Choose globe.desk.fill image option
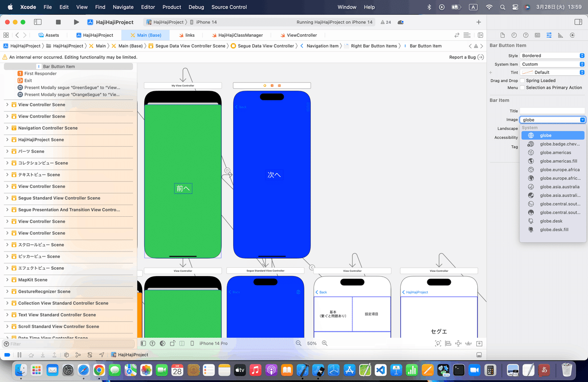This screenshot has height=382, width=588. 552,229
